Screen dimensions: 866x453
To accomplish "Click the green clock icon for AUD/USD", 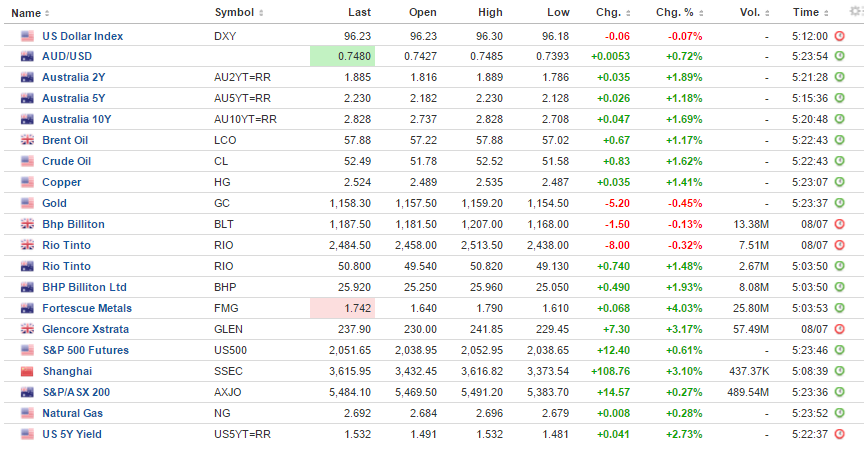I will point(840,56).
